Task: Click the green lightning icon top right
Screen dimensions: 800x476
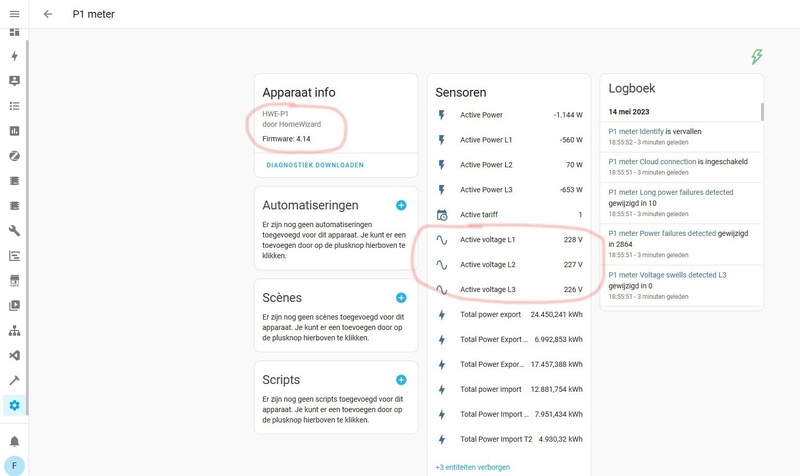Action: pyautogui.click(x=757, y=57)
